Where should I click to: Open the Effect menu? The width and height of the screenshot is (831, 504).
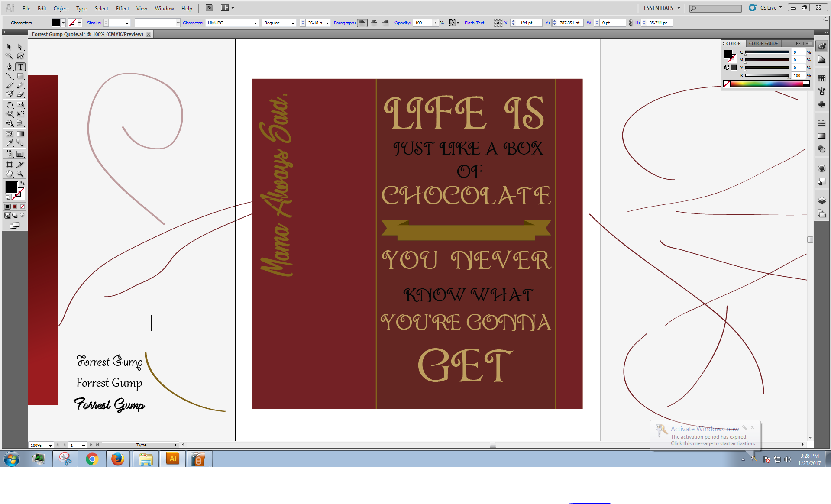pyautogui.click(x=122, y=8)
